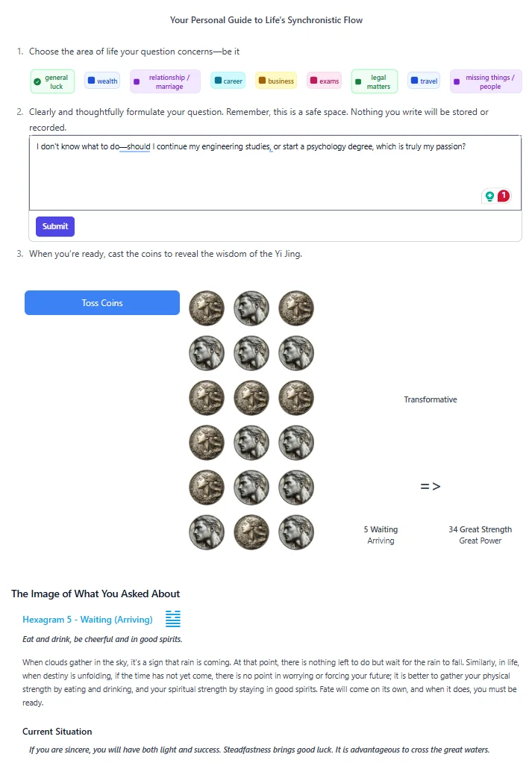Choose missing things / people category
Screen dimensions: 532x763
[x=486, y=81]
